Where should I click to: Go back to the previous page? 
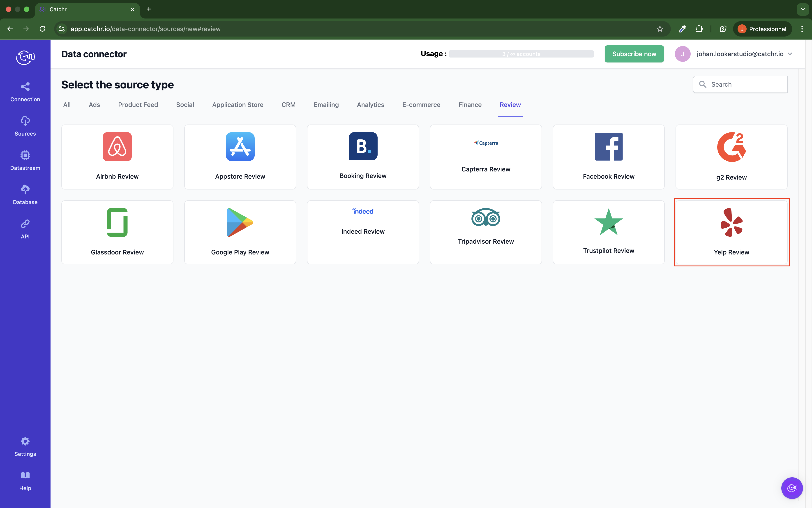point(10,29)
